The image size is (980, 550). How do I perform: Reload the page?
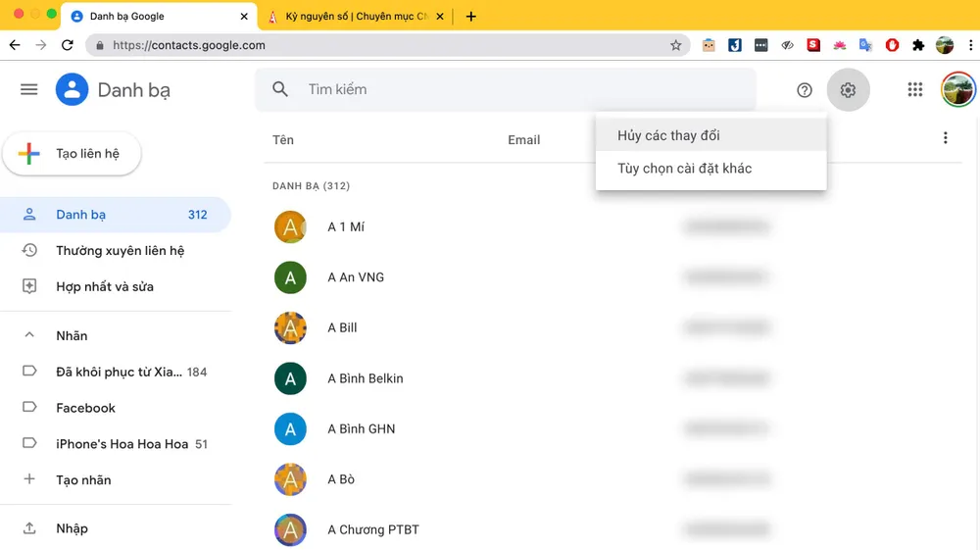click(68, 45)
